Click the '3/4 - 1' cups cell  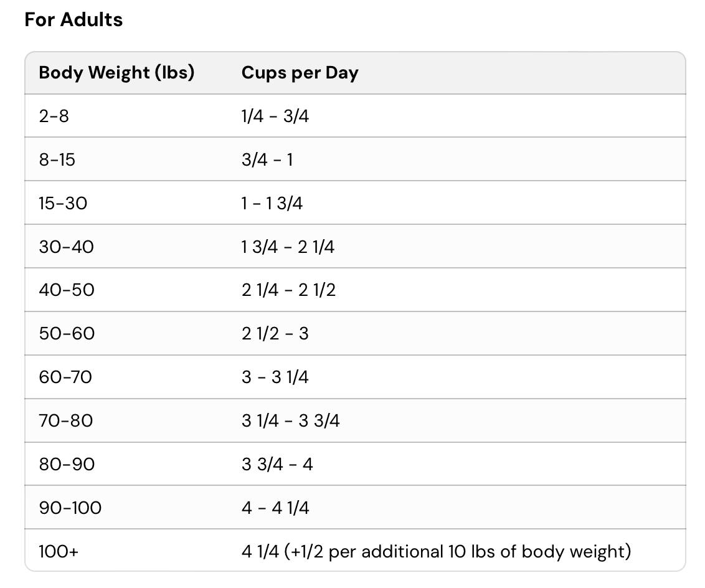pyautogui.click(x=267, y=159)
